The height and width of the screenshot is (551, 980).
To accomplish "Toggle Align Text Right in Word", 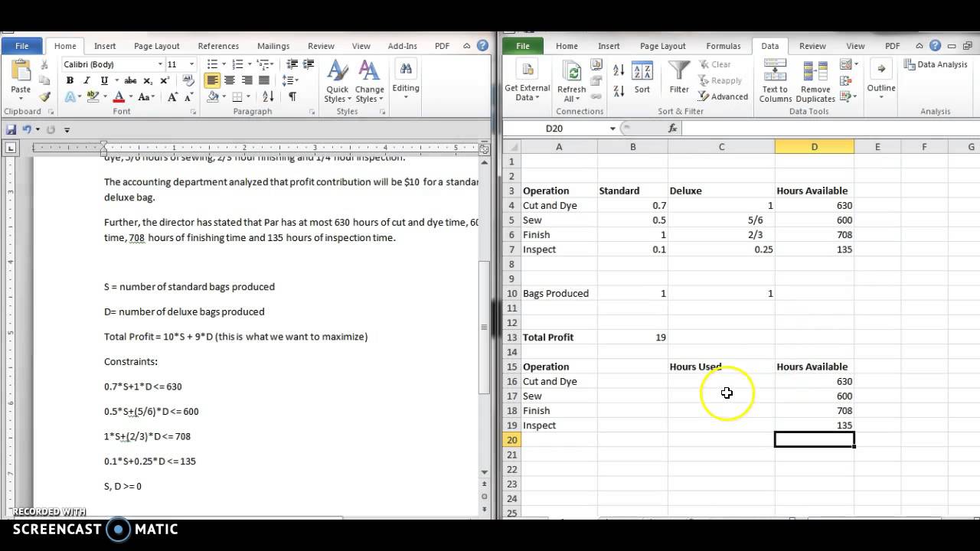I will [x=247, y=81].
